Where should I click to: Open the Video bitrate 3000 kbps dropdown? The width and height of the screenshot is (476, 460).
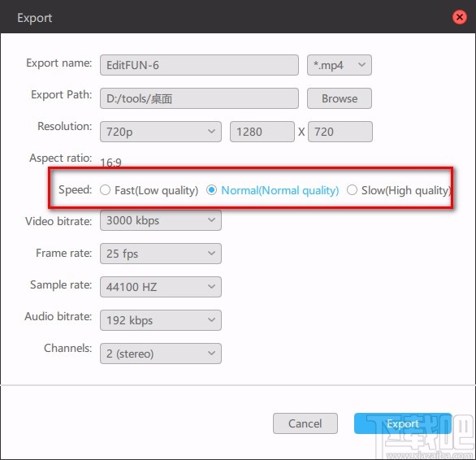(161, 220)
